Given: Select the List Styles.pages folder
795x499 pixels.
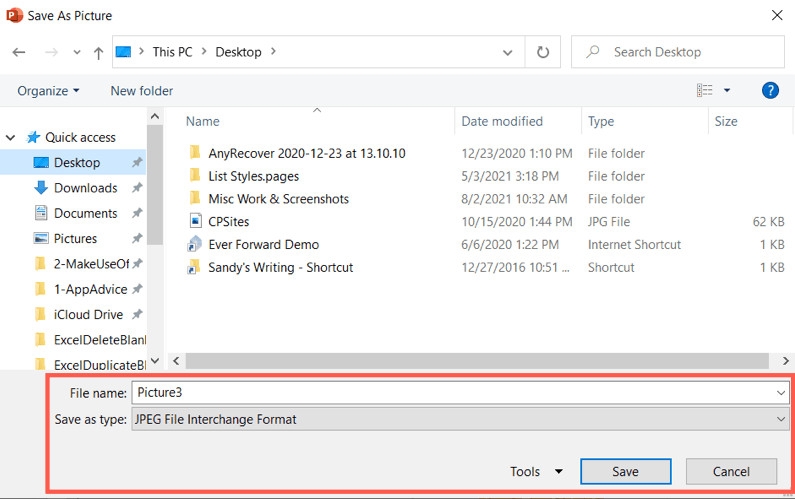Looking at the screenshot, I should (x=254, y=176).
